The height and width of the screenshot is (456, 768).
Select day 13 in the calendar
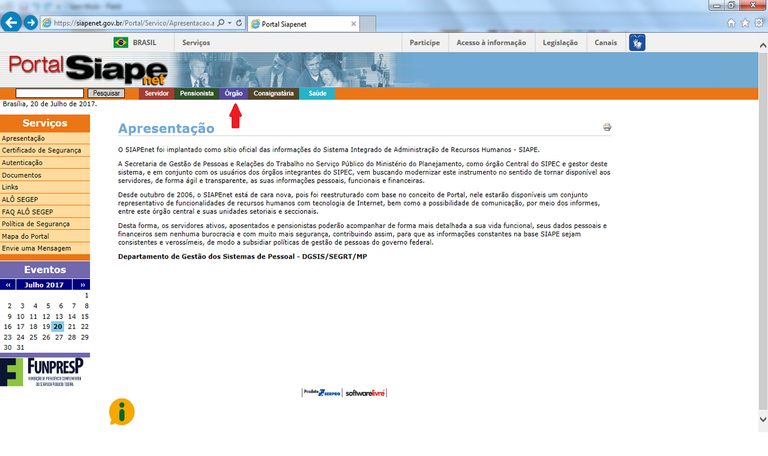59,316
